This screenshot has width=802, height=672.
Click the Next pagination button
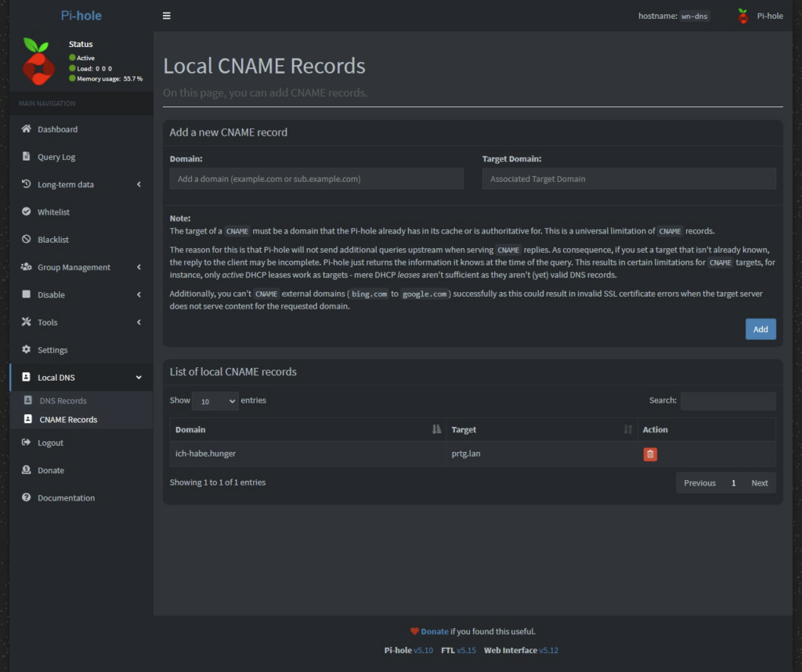tap(760, 482)
